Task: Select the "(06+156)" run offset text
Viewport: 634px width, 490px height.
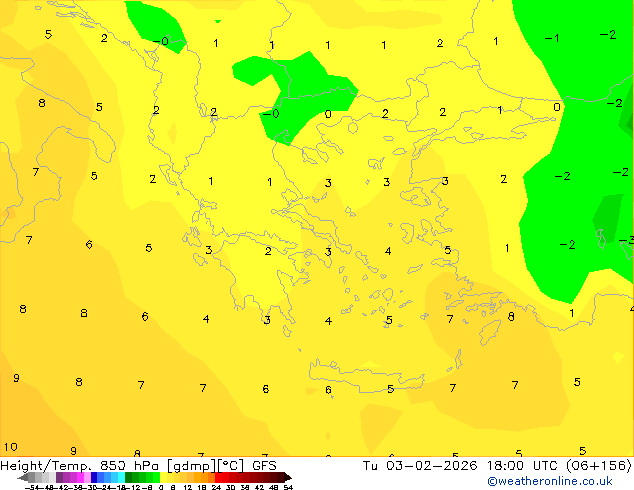Action: pyautogui.click(x=599, y=466)
